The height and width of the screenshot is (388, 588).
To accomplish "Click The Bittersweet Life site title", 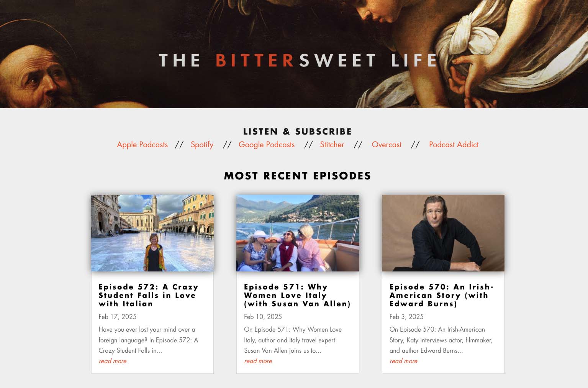I will 298,61.
